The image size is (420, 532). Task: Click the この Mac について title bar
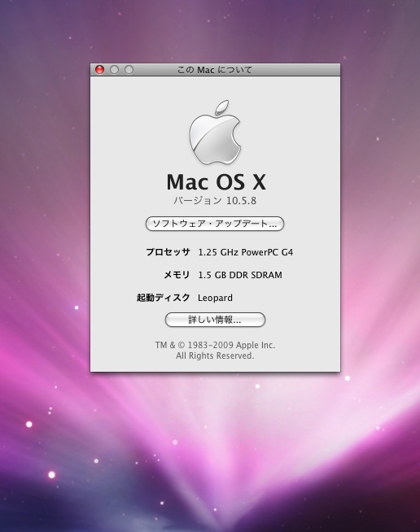click(215, 70)
